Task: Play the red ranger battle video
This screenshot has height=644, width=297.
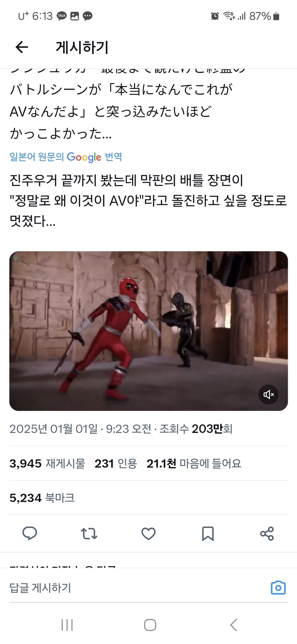Action: [x=148, y=331]
